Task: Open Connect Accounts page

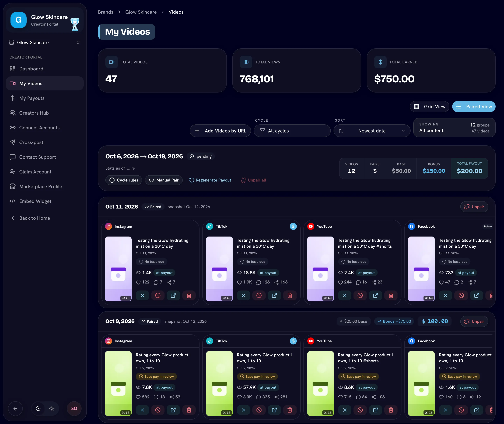Action: [45, 128]
